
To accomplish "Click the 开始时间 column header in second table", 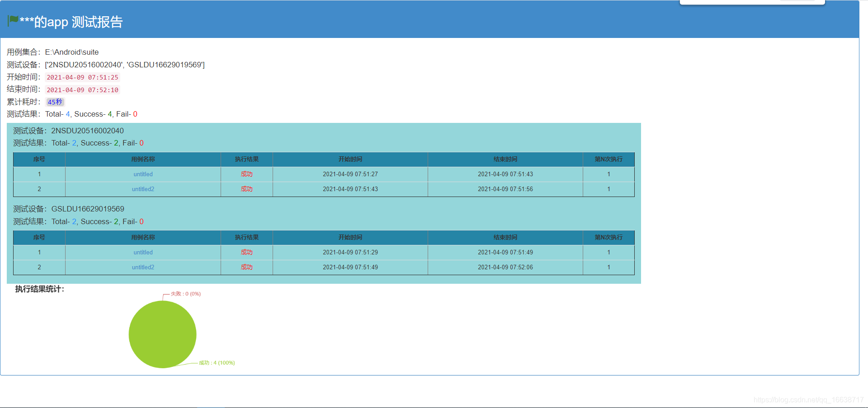I will pyautogui.click(x=350, y=238).
